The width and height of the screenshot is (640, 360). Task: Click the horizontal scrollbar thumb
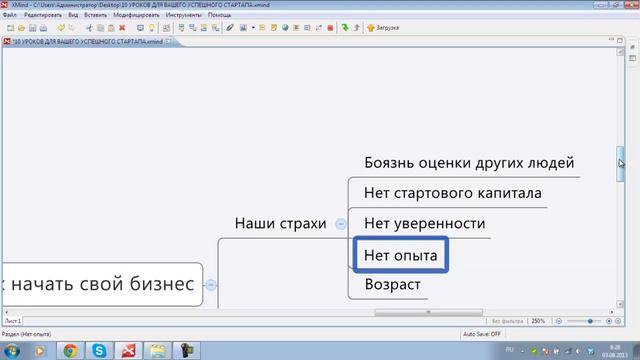[428, 312]
